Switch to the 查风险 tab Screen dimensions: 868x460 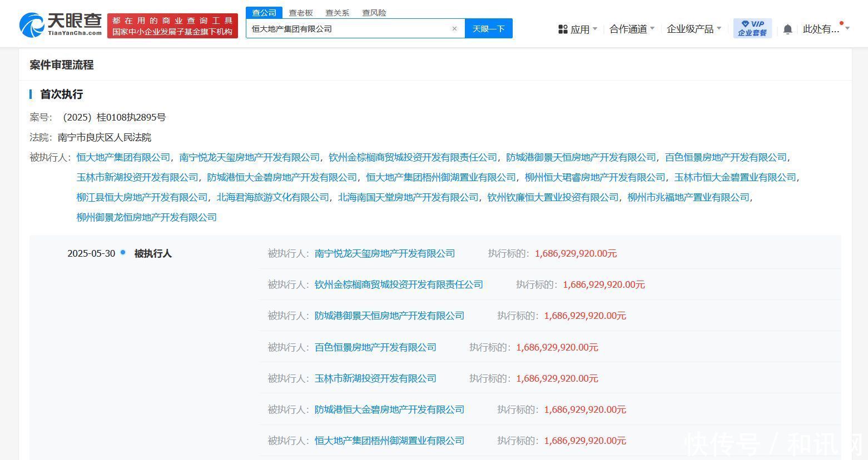(x=374, y=13)
